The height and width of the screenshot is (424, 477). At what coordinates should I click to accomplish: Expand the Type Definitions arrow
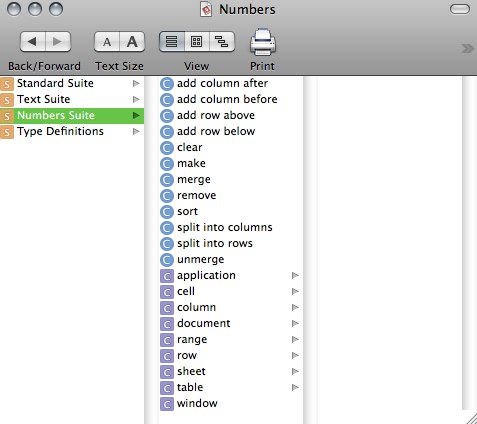tap(136, 131)
